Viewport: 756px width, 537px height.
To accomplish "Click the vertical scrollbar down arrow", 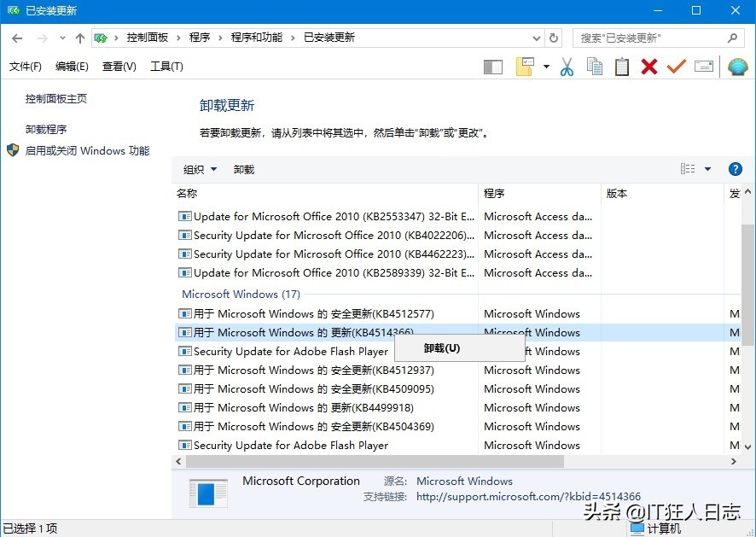I will tap(747, 447).
